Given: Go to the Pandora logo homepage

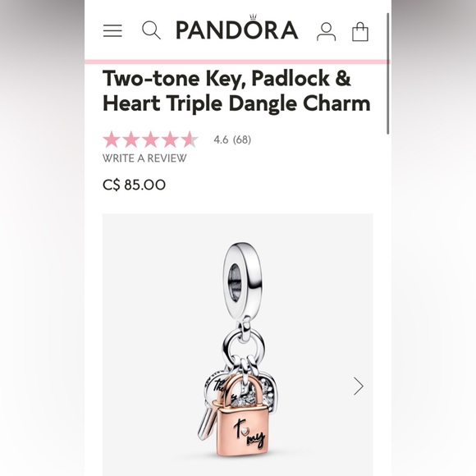Looking at the screenshot, I should point(237,28).
